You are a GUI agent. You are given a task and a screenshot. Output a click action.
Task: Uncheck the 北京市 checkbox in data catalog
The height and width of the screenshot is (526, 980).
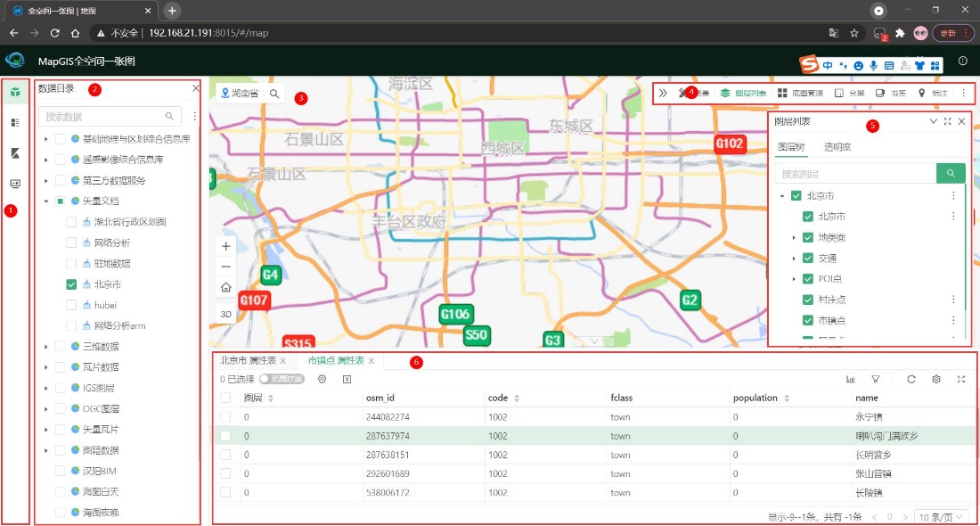(x=71, y=284)
